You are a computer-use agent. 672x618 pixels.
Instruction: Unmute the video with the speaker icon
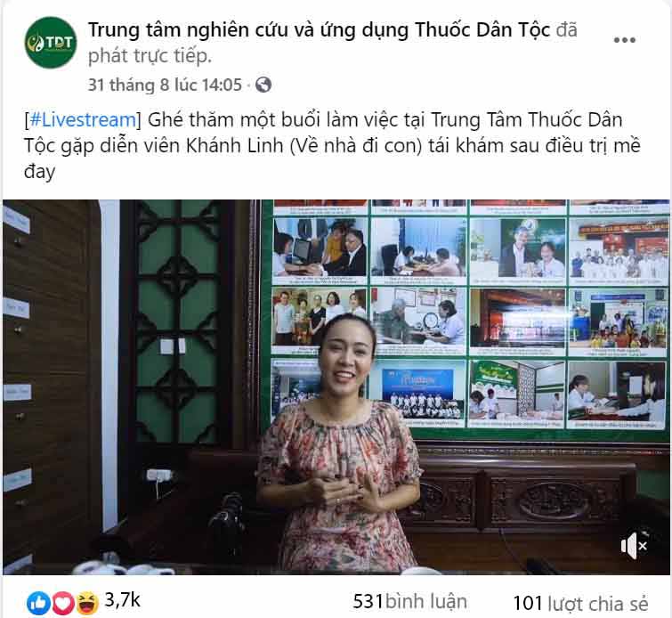pos(634,546)
